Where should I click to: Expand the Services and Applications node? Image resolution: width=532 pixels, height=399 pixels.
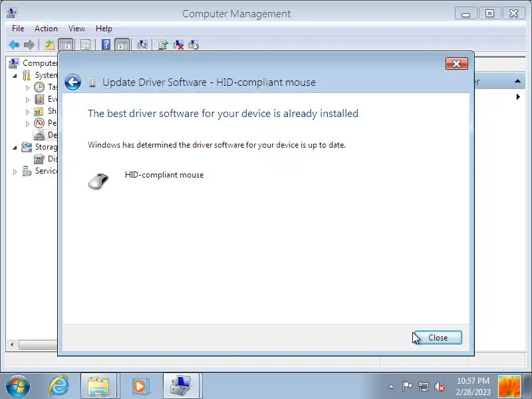point(15,172)
